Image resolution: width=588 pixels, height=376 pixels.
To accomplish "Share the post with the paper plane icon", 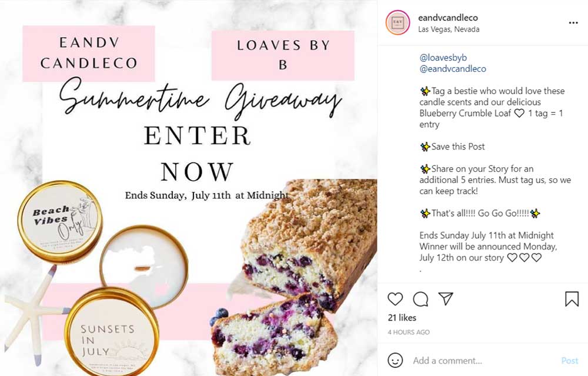I will pos(446,299).
